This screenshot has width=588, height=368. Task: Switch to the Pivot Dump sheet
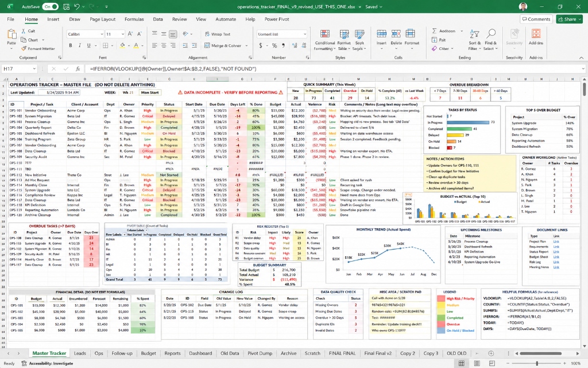[260, 354]
